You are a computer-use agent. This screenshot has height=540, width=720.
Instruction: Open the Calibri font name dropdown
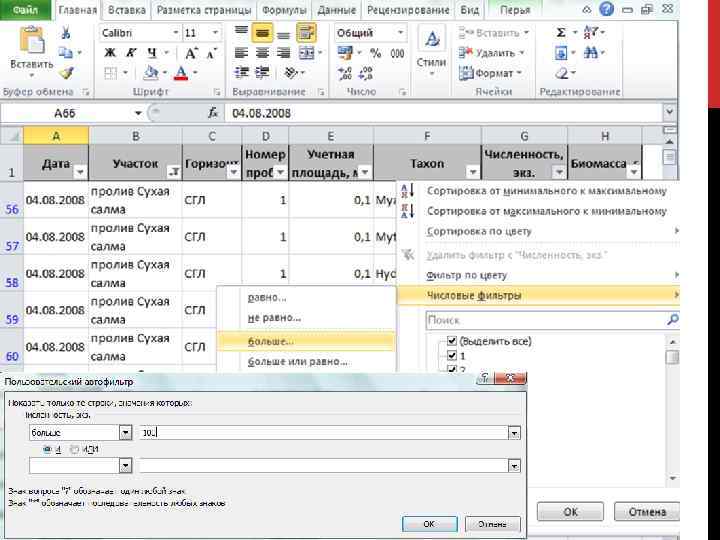[x=175, y=33]
